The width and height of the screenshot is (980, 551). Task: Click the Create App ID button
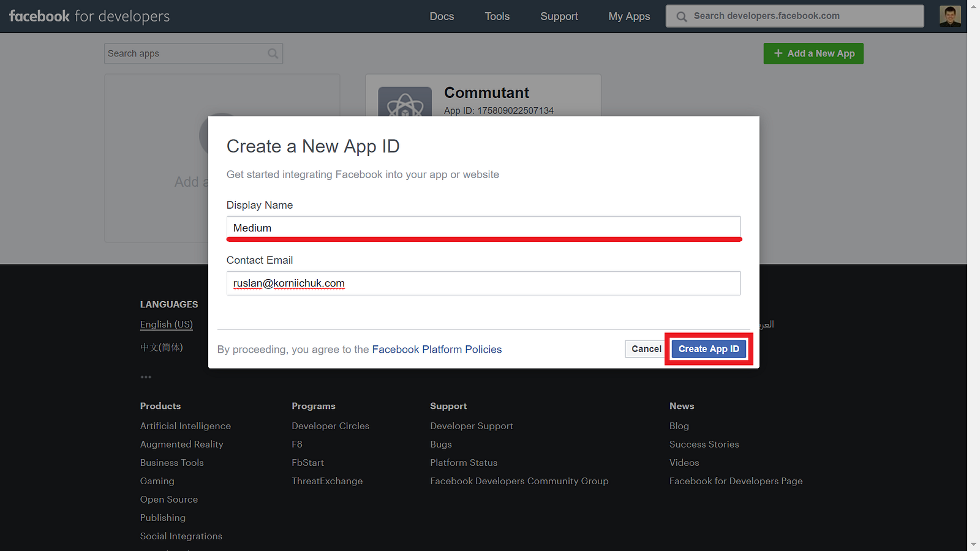click(x=709, y=349)
